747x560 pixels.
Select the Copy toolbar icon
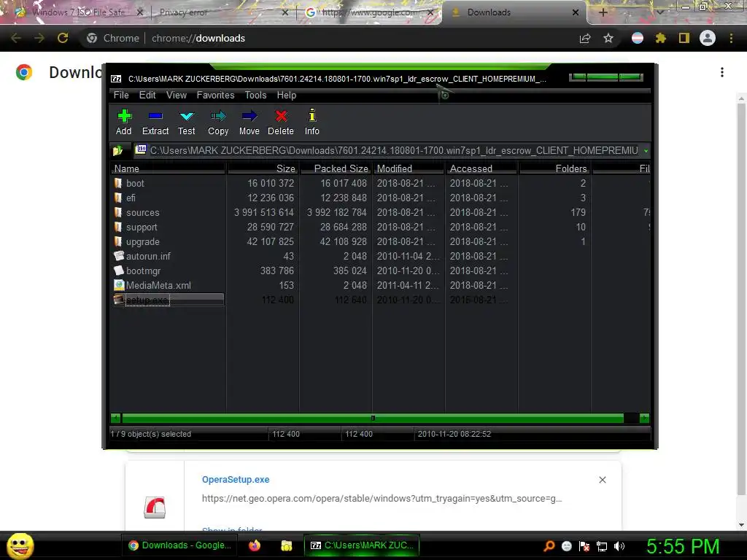(218, 116)
